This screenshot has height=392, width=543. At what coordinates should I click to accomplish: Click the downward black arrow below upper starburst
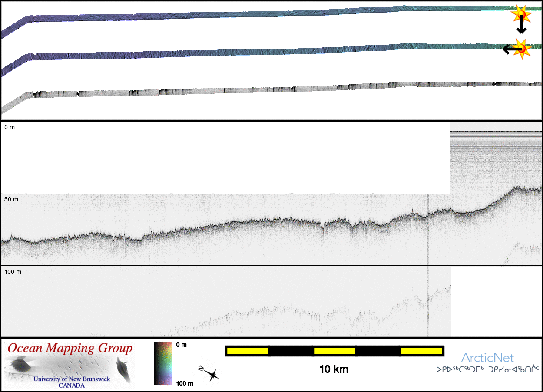[x=521, y=28]
